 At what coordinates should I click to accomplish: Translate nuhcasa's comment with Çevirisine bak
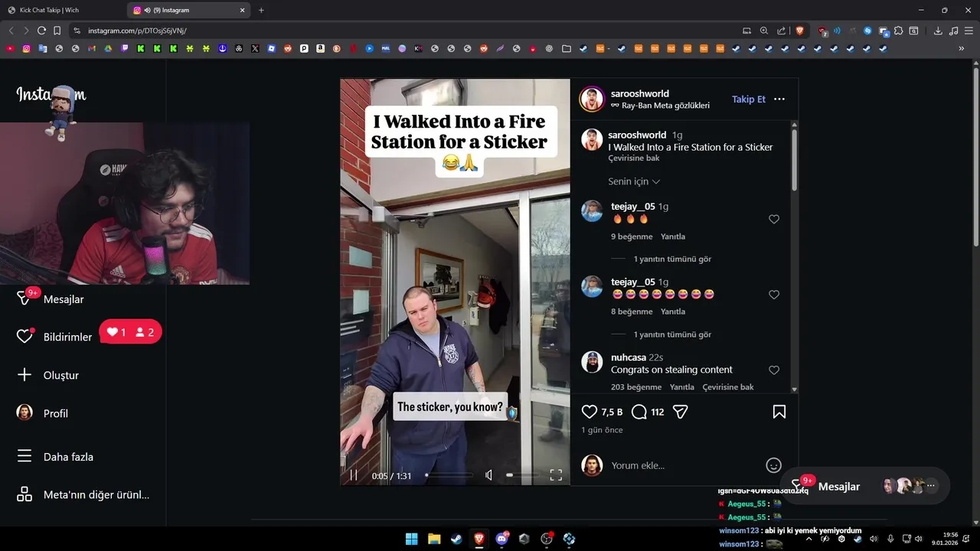point(728,387)
